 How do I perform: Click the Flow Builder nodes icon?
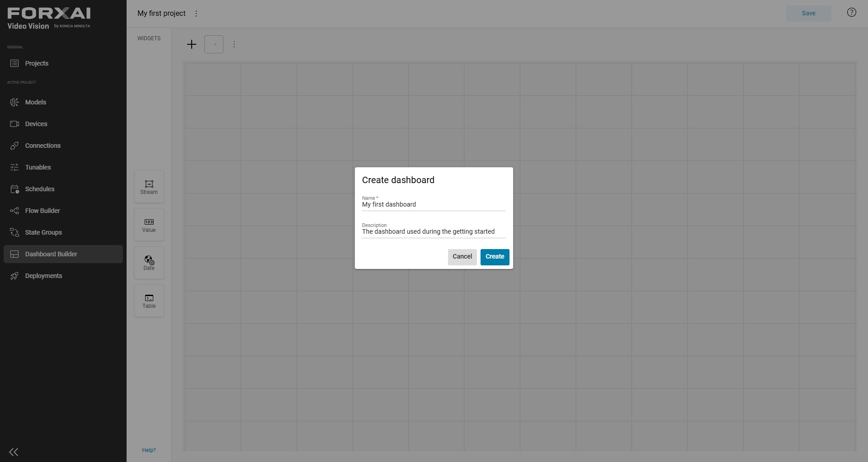click(14, 211)
